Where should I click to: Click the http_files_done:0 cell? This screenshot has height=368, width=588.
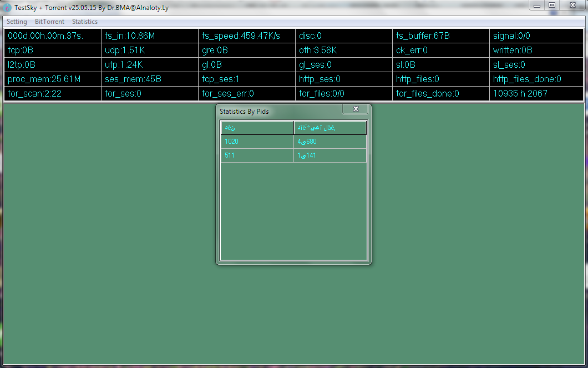pos(536,79)
